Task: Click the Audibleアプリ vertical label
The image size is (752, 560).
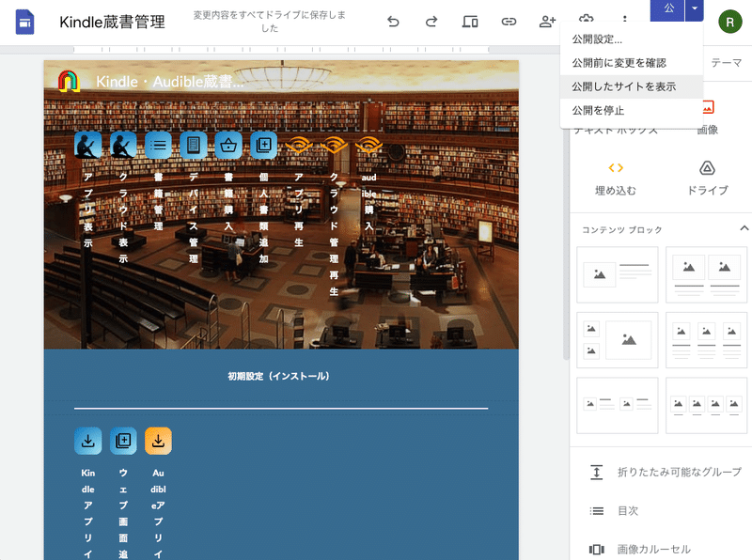Action: (158, 514)
